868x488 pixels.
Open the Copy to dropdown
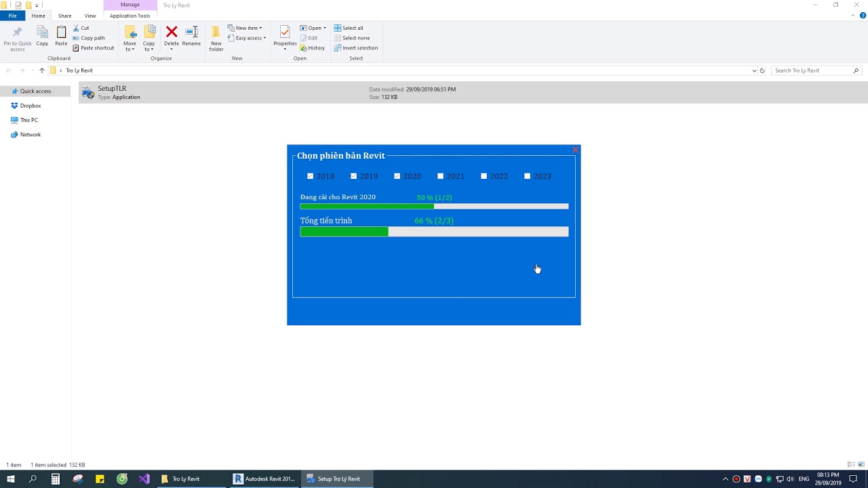pyautogui.click(x=149, y=46)
